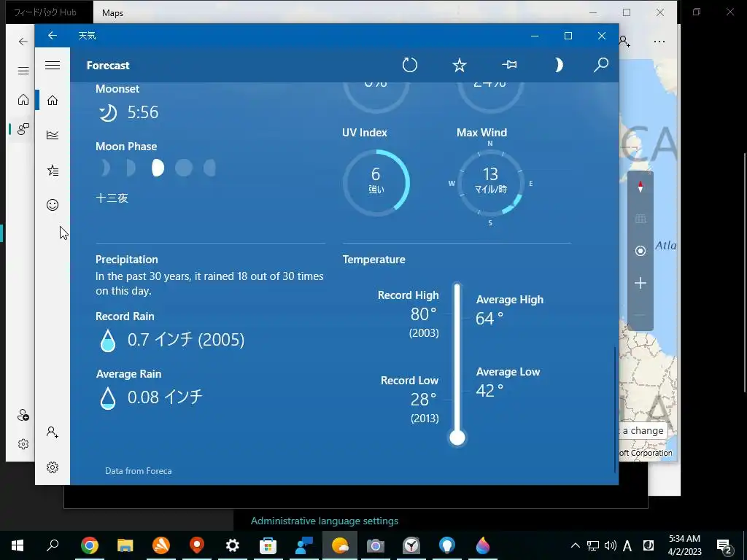Click the Moonset time 5:56
Viewport: 747px width, 560px height.
pos(143,112)
